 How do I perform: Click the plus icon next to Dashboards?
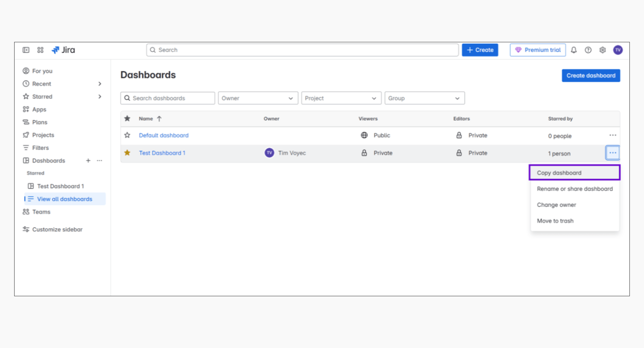88,161
